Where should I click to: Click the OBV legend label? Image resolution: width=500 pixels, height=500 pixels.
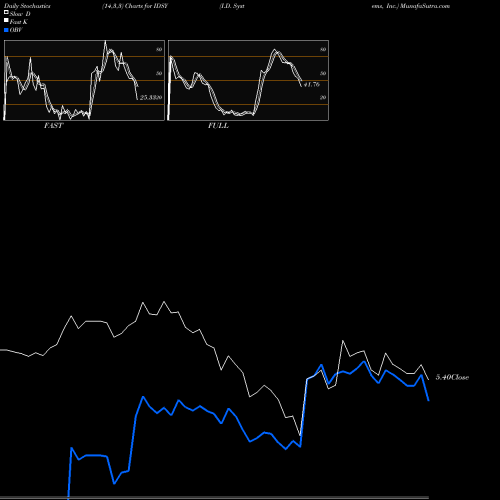[16, 30]
